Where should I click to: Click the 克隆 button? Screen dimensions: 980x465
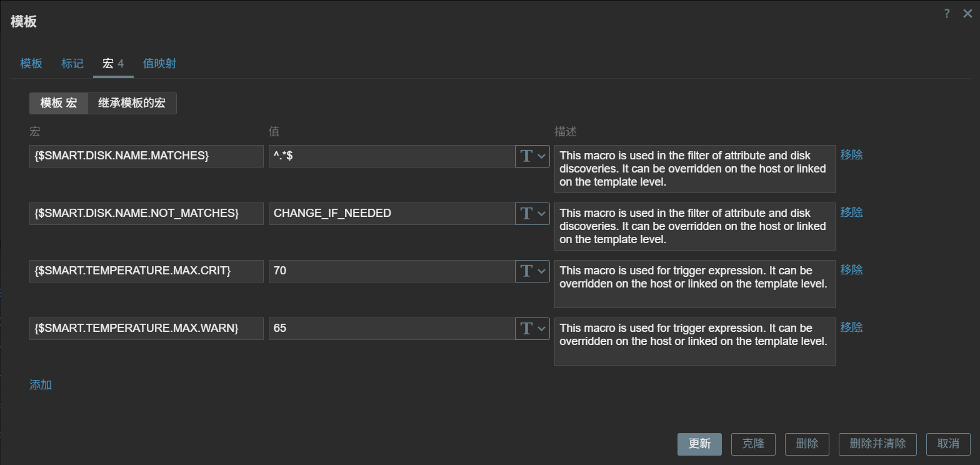pyautogui.click(x=753, y=444)
